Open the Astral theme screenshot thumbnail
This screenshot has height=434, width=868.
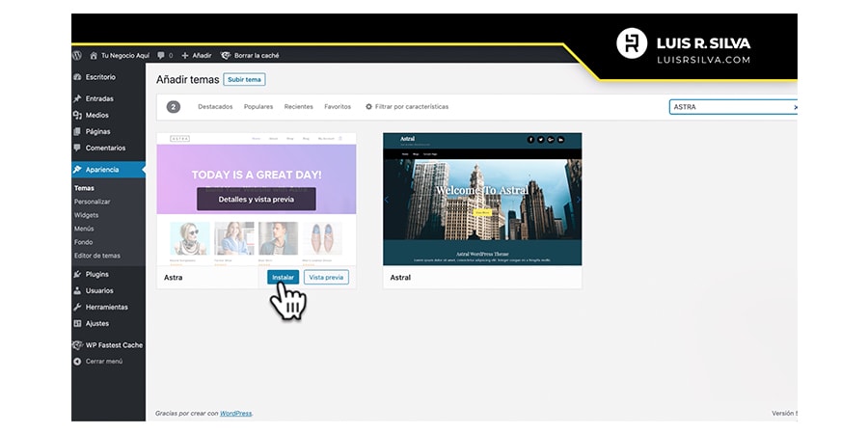[x=482, y=200]
